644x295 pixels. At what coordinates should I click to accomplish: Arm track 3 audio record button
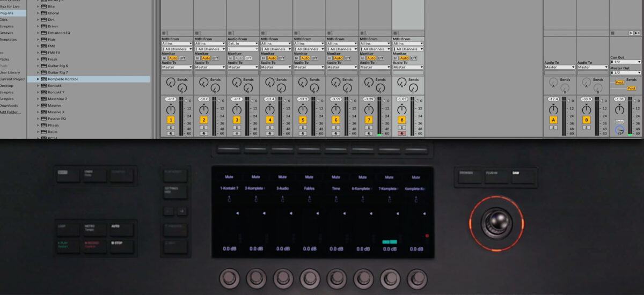pos(237,134)
